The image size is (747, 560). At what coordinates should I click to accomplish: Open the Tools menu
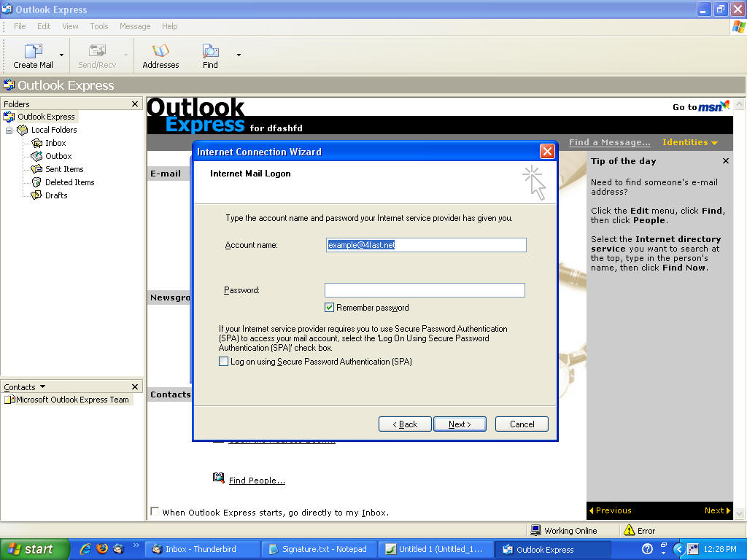tap(99, 26)
